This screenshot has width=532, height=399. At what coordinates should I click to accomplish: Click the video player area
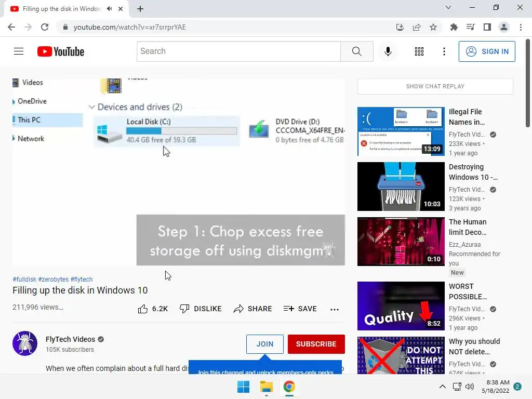pos(179,171)
